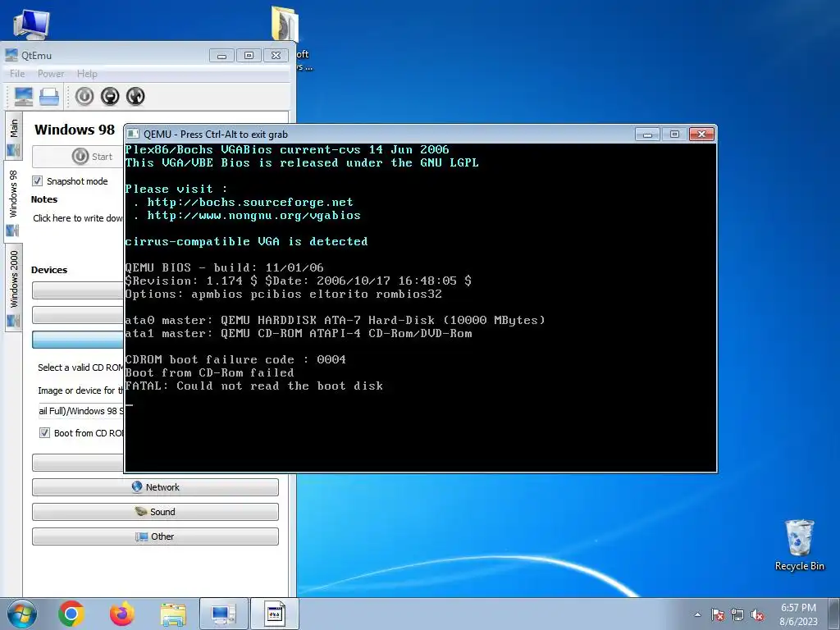Image resolution: width=840 pixels, height=630 pixels.
Task: Click the 'http://www.nongnu.org/vgabios' line in the console
Action: coord(254,216)
